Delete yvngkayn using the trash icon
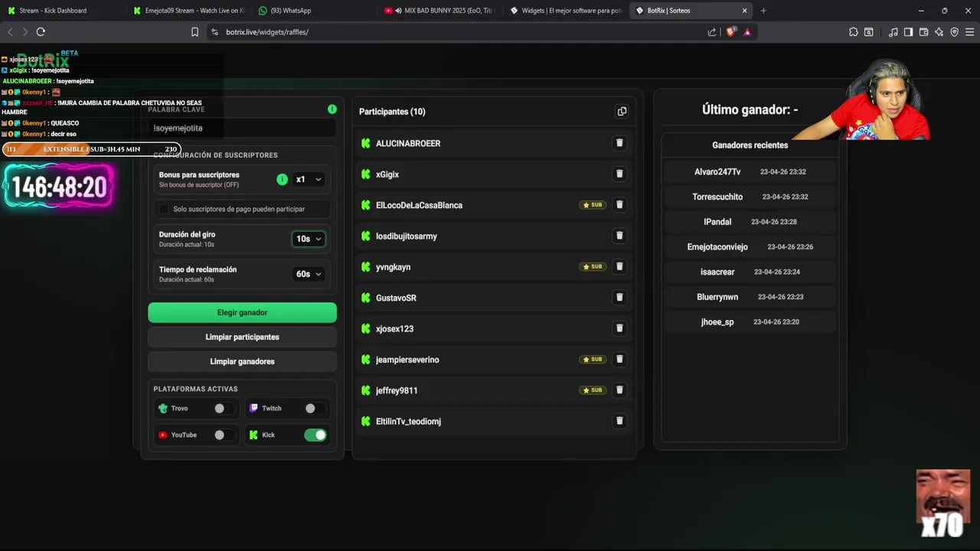This screenshot has width=980, height=551. 619,266
